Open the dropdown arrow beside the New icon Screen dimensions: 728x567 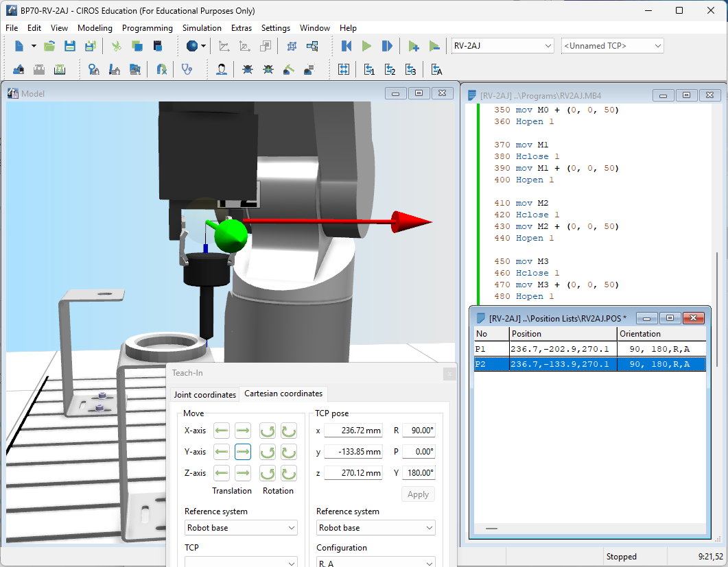click(x=34, y=46)
